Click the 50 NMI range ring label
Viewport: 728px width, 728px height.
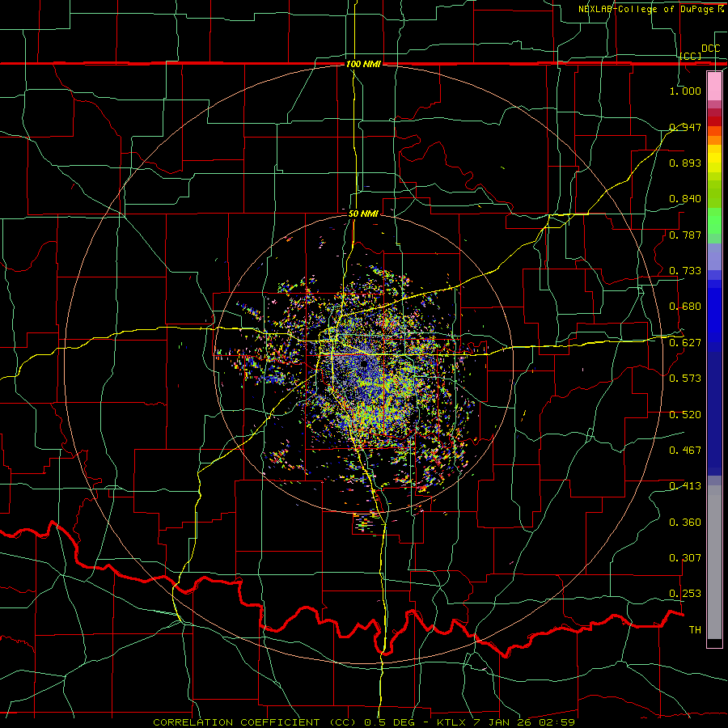tap(363, 214)
